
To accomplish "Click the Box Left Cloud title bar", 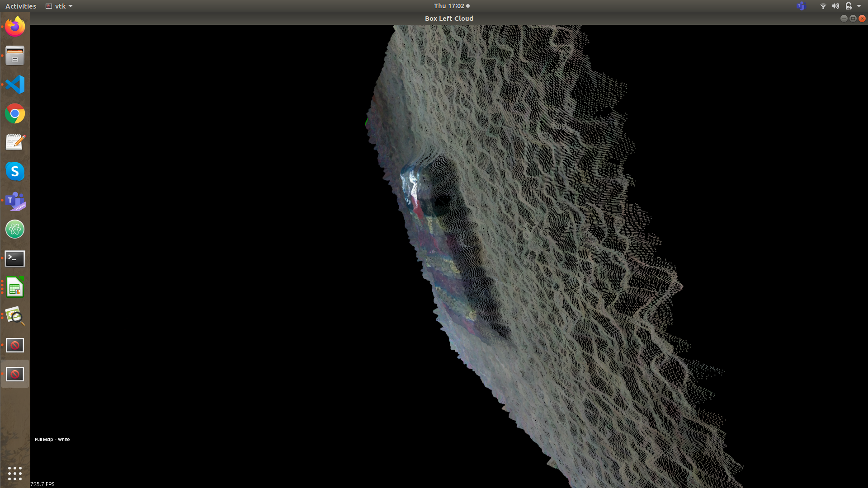I will point(449,19).
